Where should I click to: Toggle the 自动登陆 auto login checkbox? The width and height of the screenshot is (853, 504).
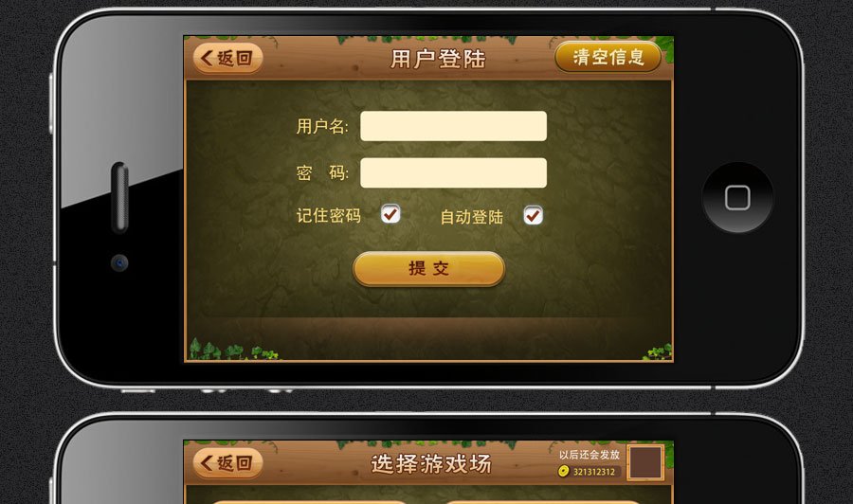[x=533, y=215]
